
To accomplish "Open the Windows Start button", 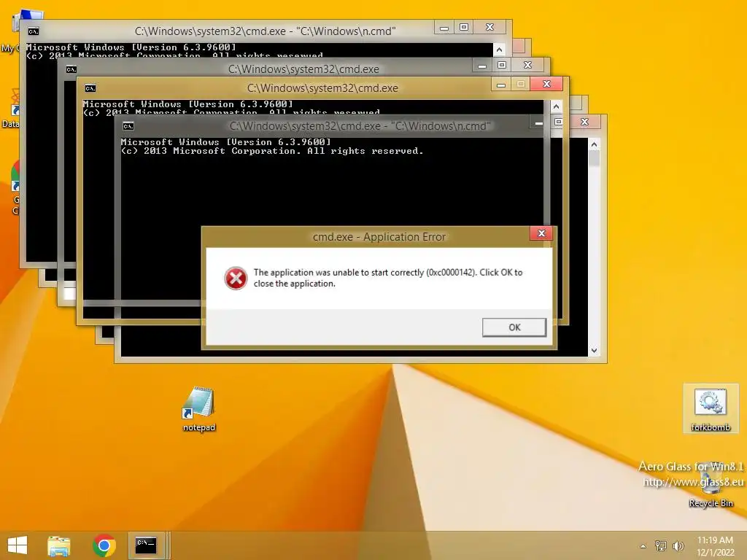I will (18, 545).
